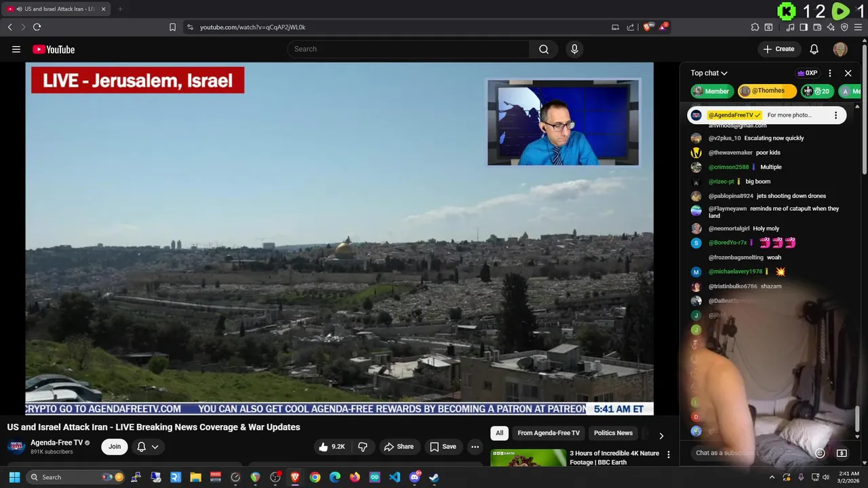Open Brave VPN shield icon
Screen dimensions: 868x488
pyautogui.click(x=844, y=27)
